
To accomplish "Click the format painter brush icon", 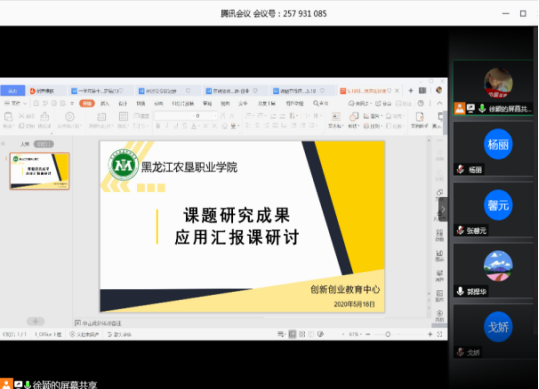I will click(x=45, y=116).
